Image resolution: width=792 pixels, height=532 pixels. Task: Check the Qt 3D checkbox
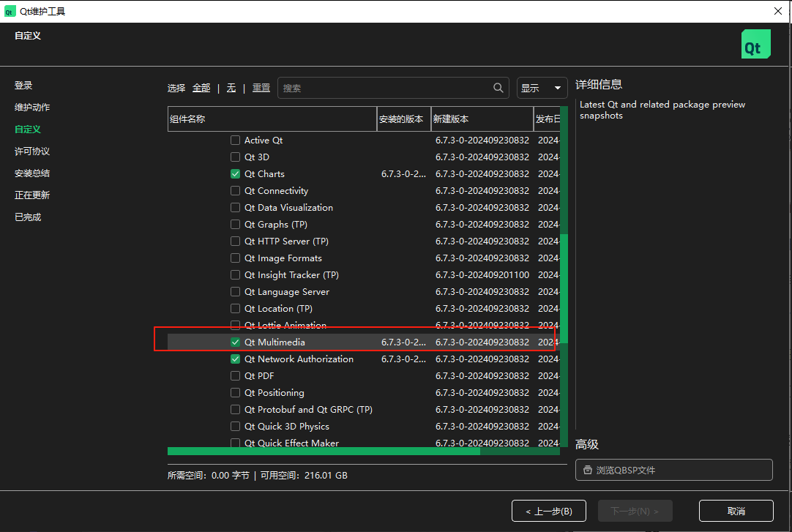click(235, 157)
